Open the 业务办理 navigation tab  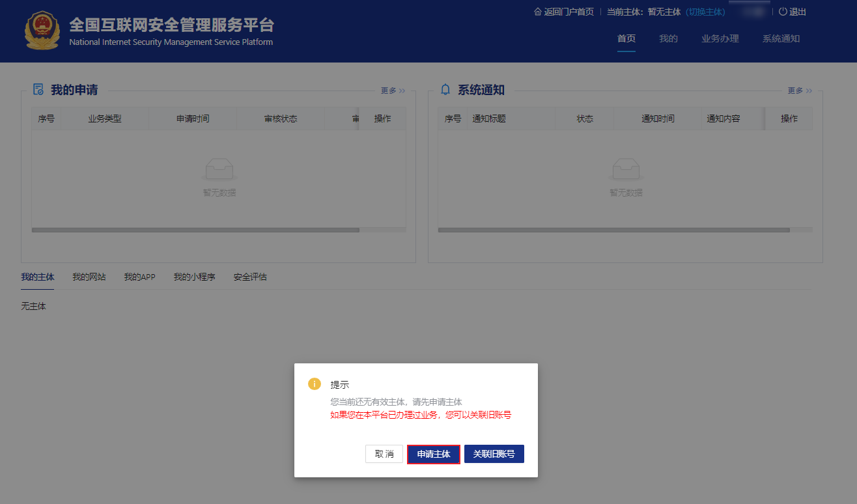click(720, 38)
